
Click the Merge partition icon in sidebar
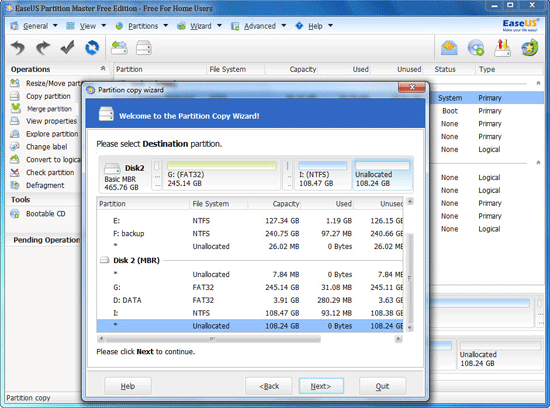[15, 108]
